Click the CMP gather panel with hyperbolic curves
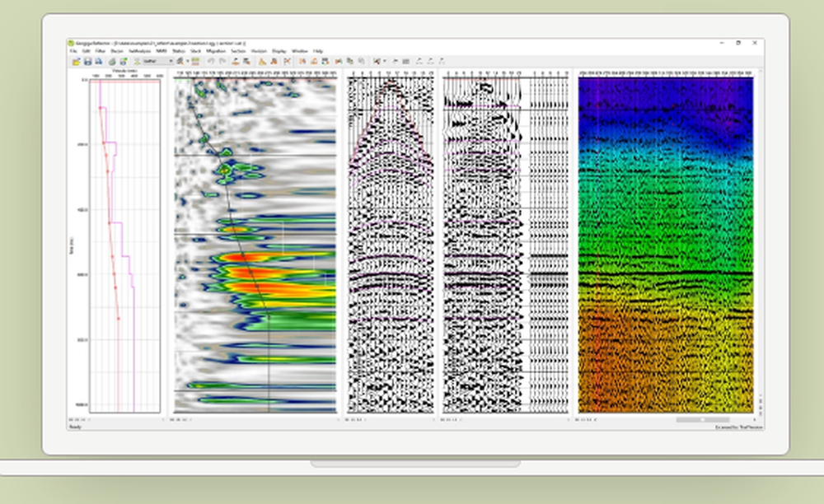This screenshot has width=824, height=504. [x=391, y=245]
